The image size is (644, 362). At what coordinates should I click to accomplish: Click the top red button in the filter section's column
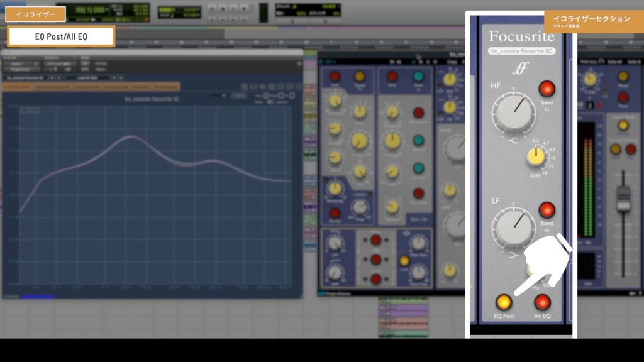376,240
